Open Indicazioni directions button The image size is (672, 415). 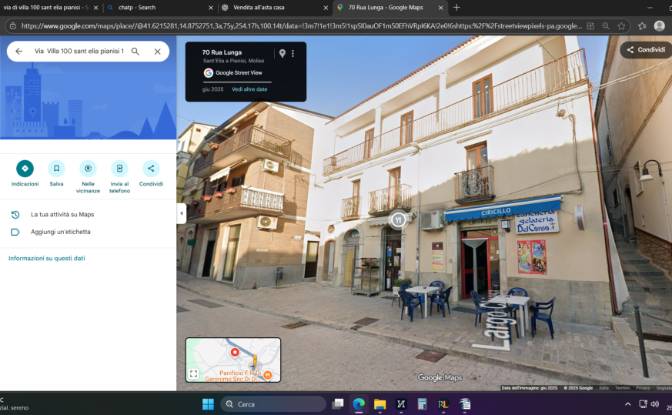[25, 168]
